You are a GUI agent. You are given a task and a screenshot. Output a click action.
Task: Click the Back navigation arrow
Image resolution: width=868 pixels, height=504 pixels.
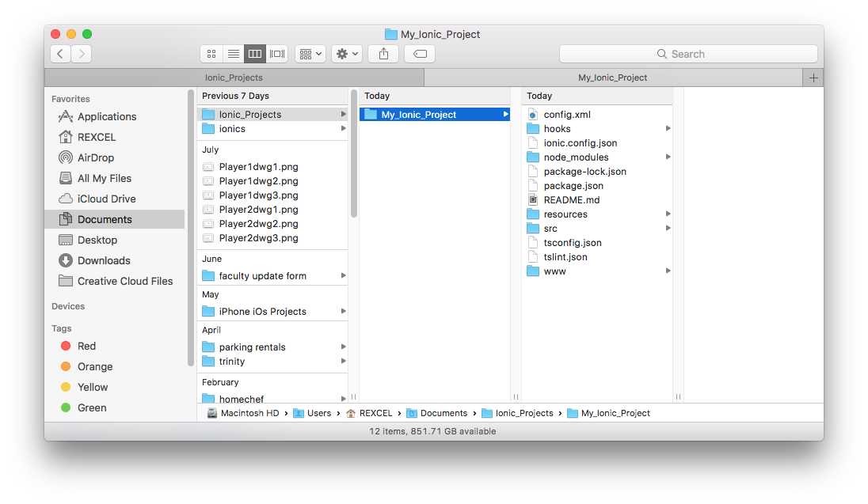59,53
